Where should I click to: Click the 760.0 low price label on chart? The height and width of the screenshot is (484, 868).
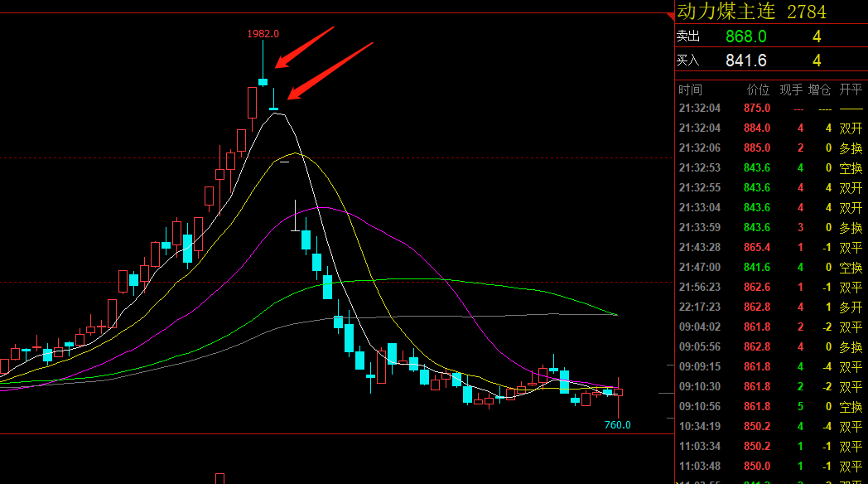617,425
